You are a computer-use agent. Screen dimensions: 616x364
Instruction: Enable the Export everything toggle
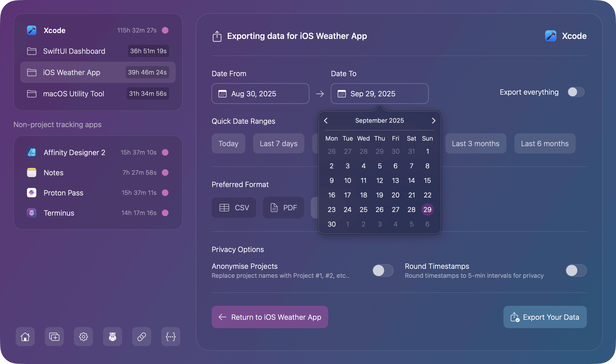coord(575,92)
